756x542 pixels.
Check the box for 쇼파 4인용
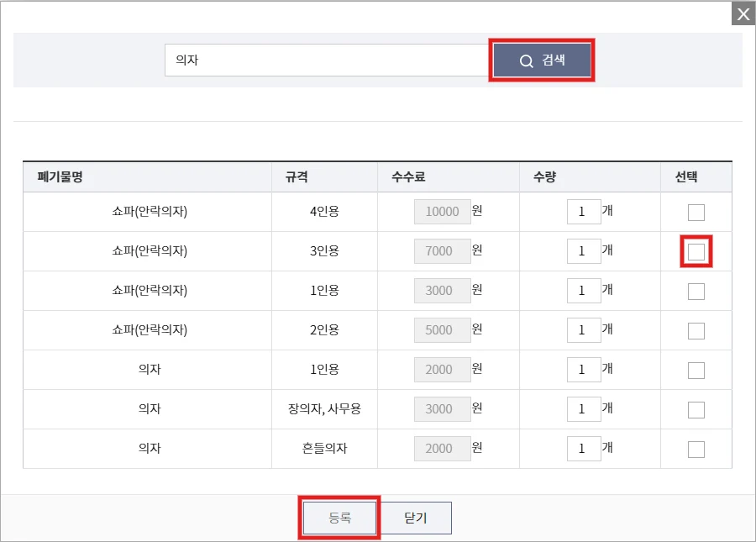pyautogui.click(x=696, y=212)
